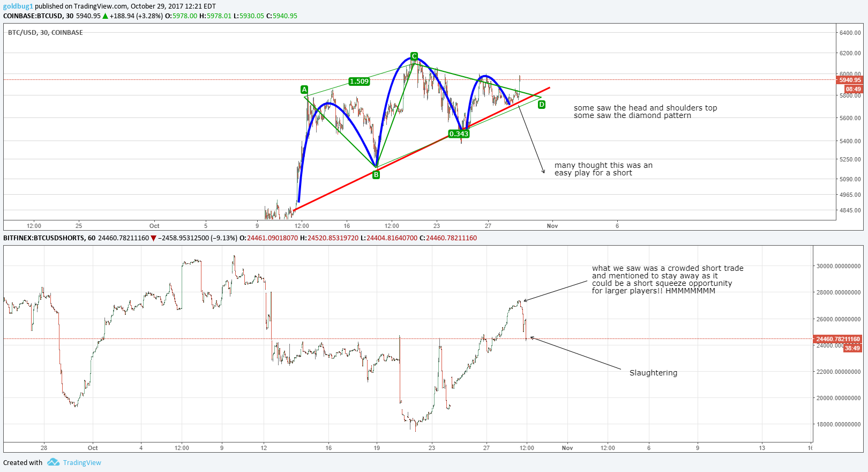The height and width of the screenshot is (472, 868).
Task: Select the COINBASE:BTCUSD, 30 symbol header
Action: [39, 16]
